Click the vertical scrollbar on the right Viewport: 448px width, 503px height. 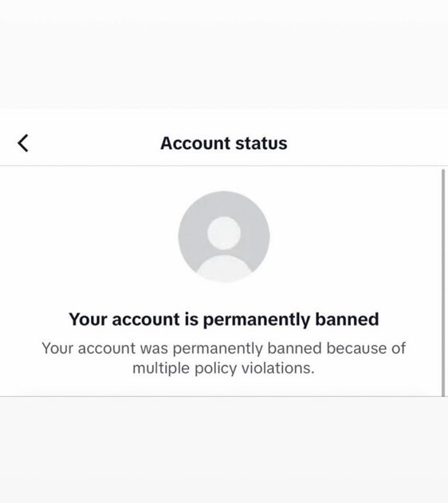click(443, 282)
